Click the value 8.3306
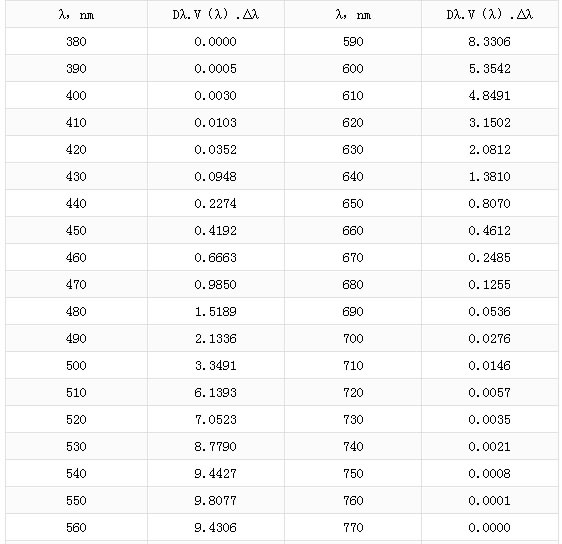This screenshot has height=544, width=562. (x=490, y=42)
